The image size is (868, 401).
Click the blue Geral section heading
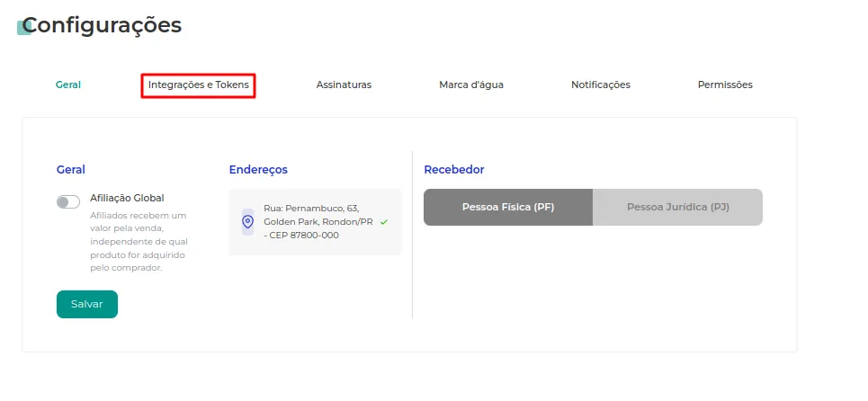coord(71,170)
